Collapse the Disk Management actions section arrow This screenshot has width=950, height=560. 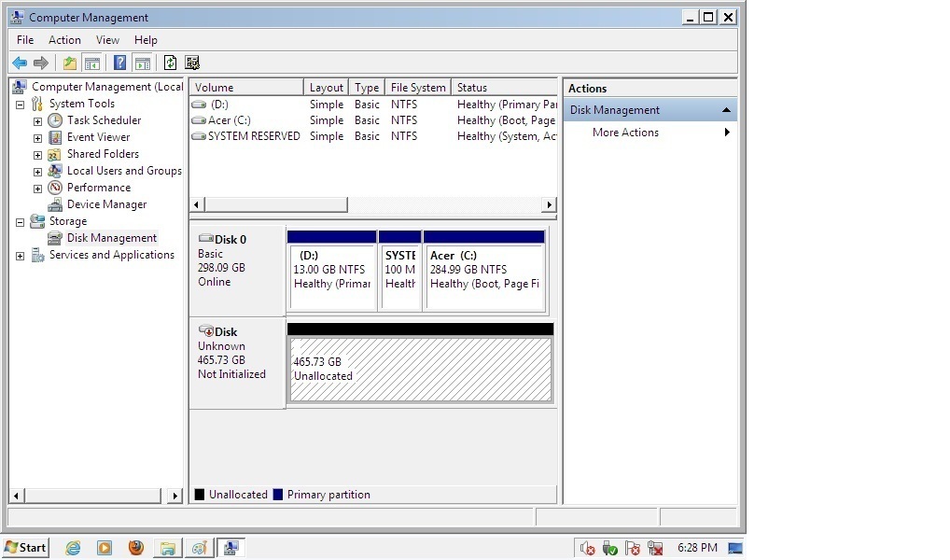pos(726,110)
